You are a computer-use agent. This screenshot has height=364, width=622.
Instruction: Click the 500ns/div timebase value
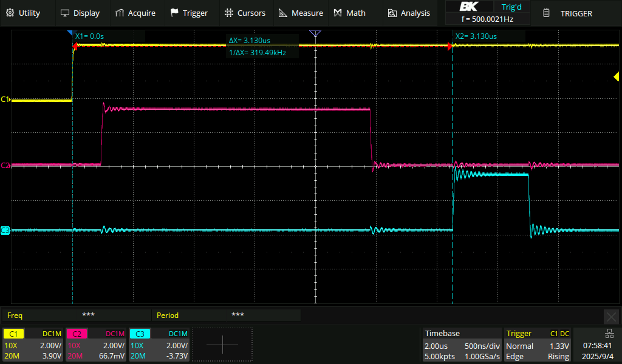click(x=482, y=346)
